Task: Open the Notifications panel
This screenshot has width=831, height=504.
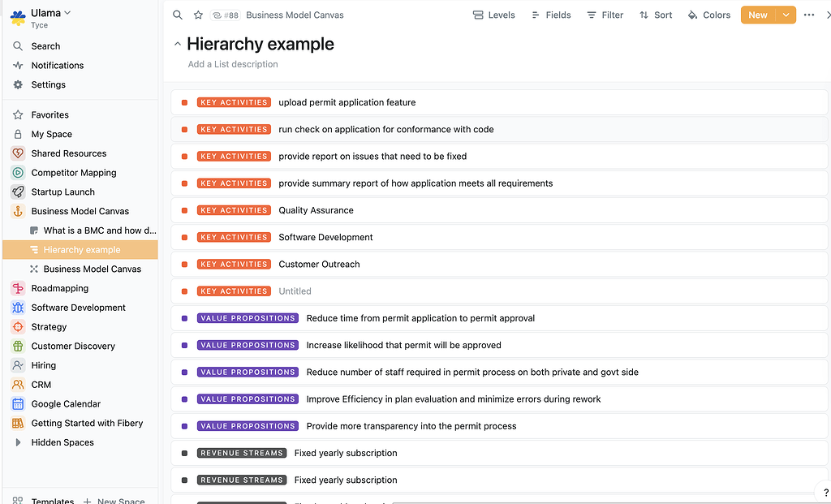Action: (56, 65)
